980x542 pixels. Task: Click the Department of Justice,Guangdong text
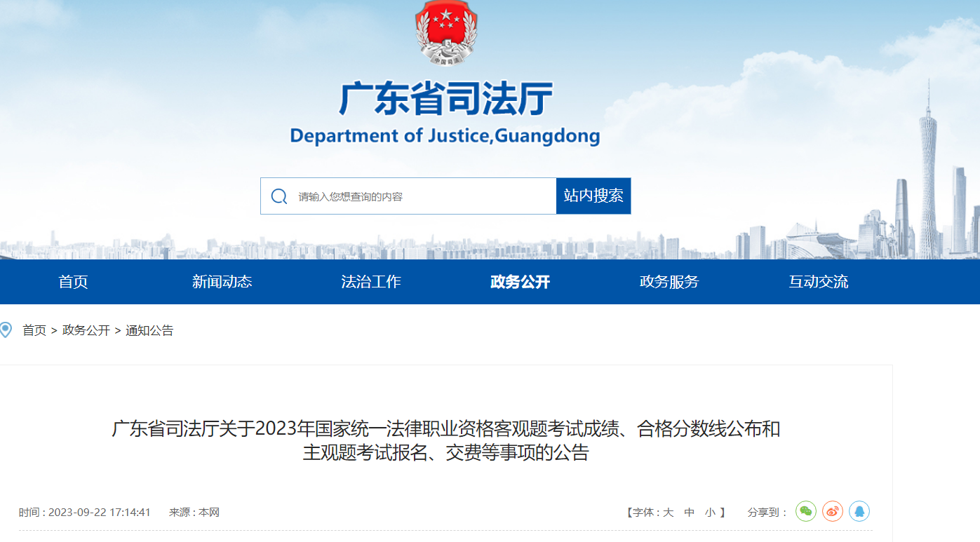445,135
